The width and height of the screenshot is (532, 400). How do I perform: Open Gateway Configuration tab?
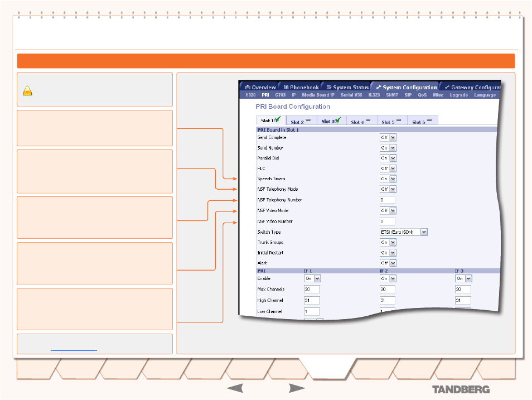click(x=472, y=87)
